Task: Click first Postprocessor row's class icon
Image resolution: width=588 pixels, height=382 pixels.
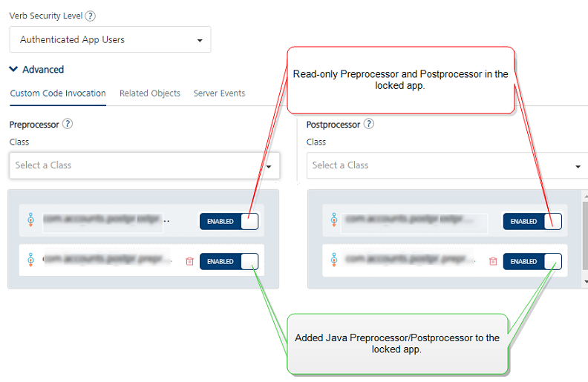Action: click(334, 220)
